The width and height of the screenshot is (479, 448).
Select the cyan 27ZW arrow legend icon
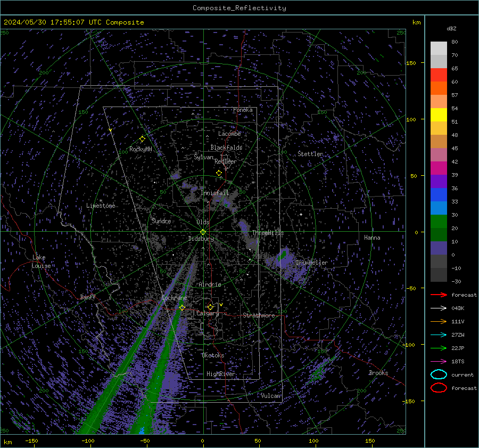[439, 335]
